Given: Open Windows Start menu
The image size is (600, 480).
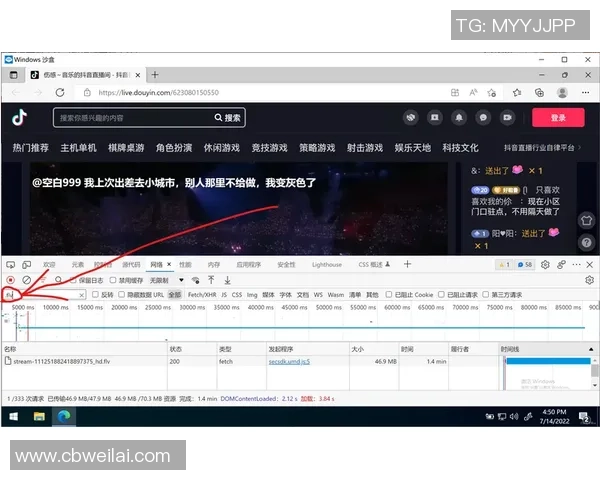Looking at the screenshot, I should coord(13,416).
